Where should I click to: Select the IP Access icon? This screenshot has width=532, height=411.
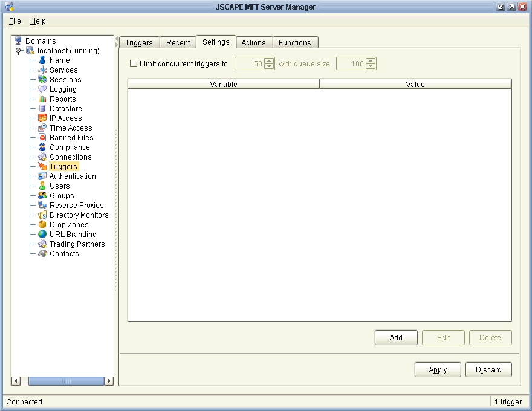click(42, 118)
